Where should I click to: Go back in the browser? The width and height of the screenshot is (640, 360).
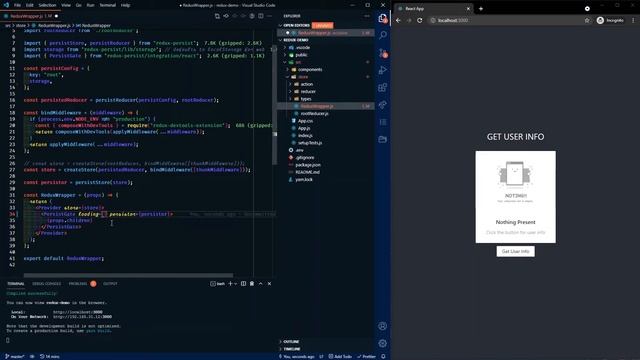(398, 20)
